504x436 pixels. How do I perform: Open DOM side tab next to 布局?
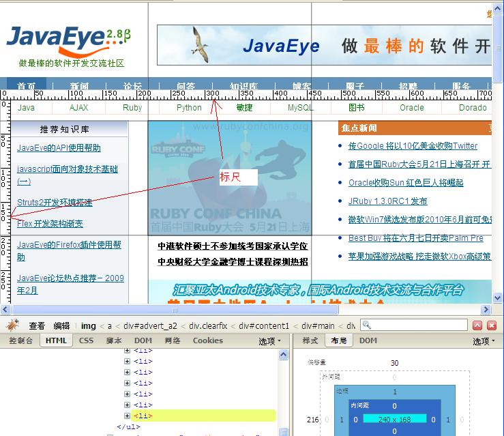[x=368, y=340]
